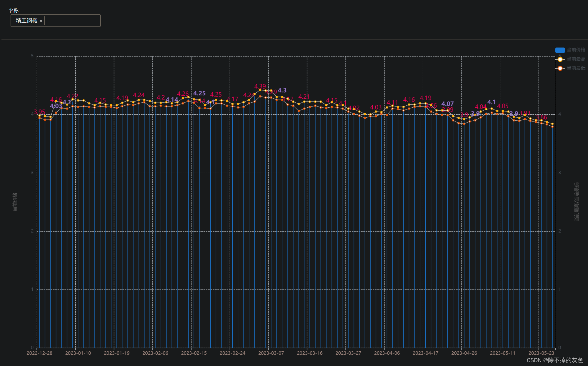Click the purple 4.07 data label
Viewport: 588px width, 366px height.
(x=447, y=104)
